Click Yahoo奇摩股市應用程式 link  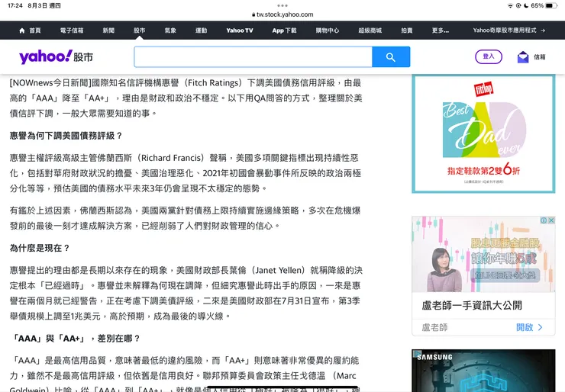[505, 31]
